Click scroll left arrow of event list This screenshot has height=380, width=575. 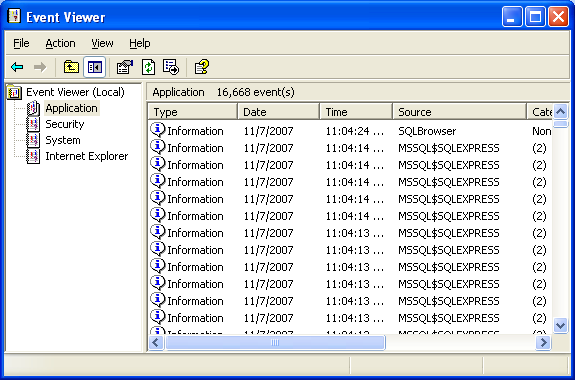156,343
